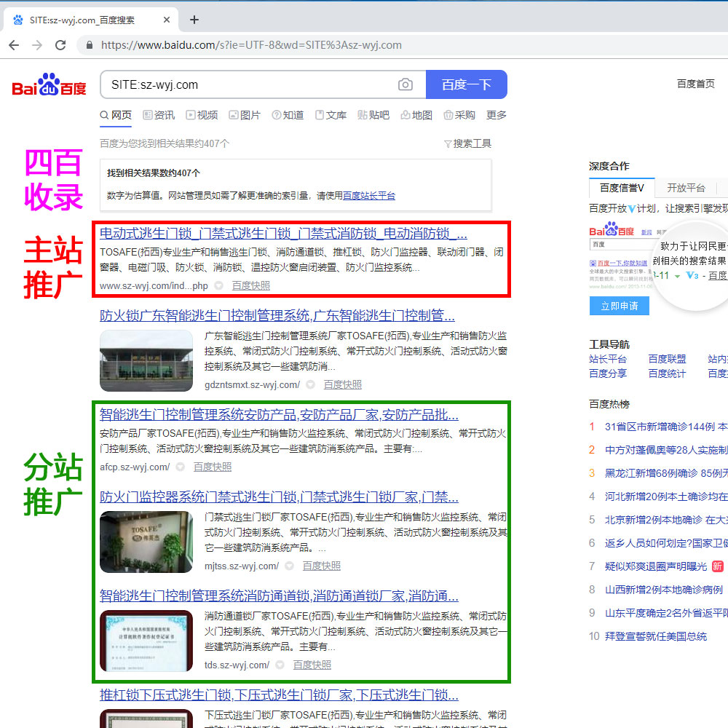Select the 网页 search tab

116,115
